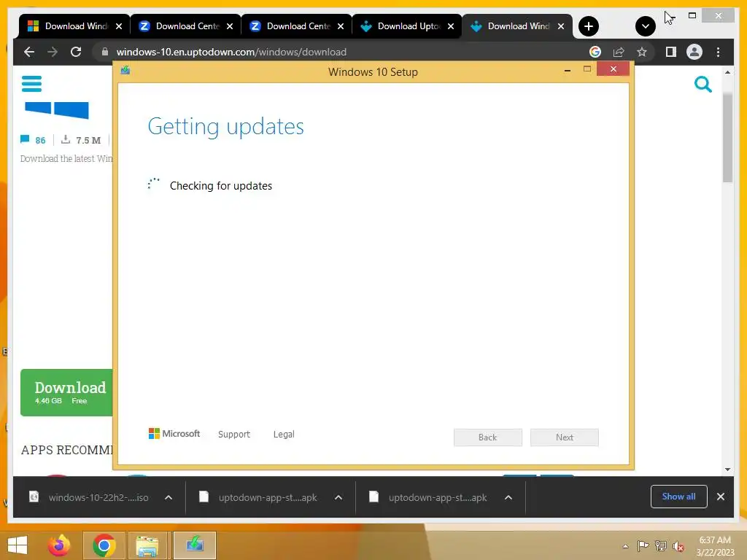This screenshot has height=560, width=747.
Task: Click the 7.5 M downloads count
Action: coord(81,140)
